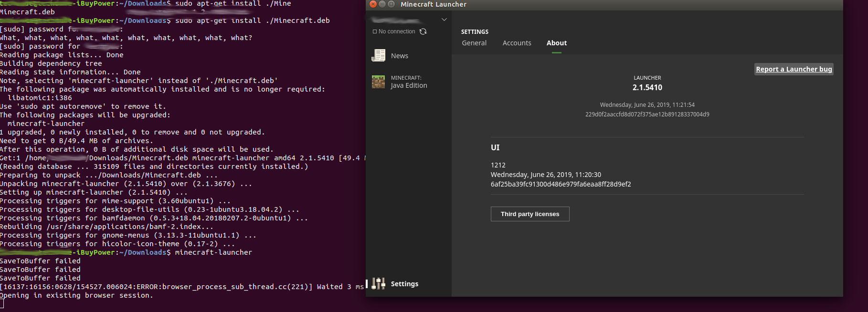
Task: Minimize the Minecraft Launcher window
Action: point(382,4)
